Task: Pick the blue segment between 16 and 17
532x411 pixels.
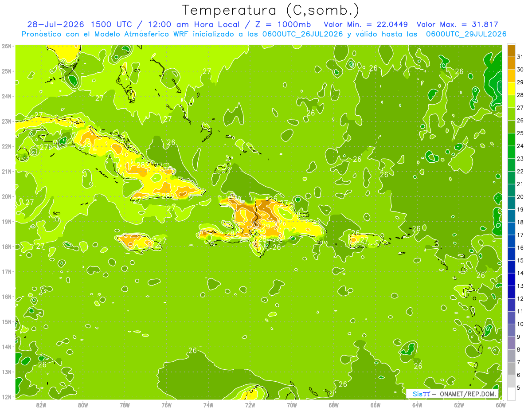Action: [x=511, y=241]
